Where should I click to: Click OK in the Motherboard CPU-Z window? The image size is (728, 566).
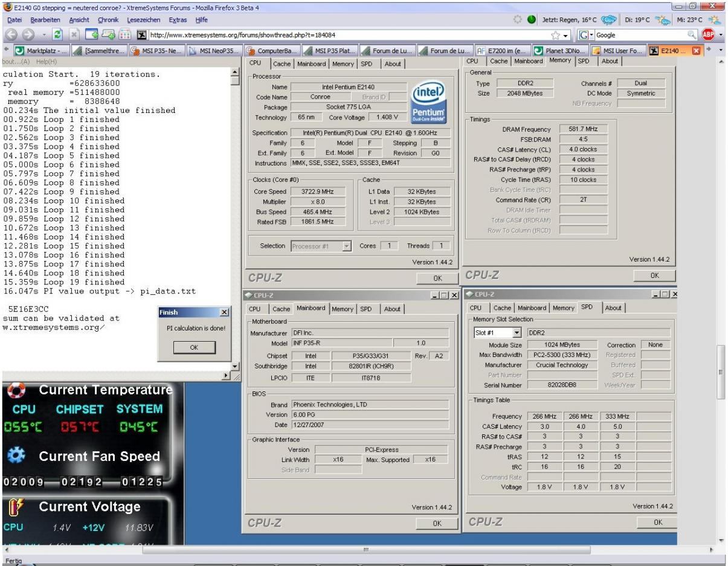point(437,523)
